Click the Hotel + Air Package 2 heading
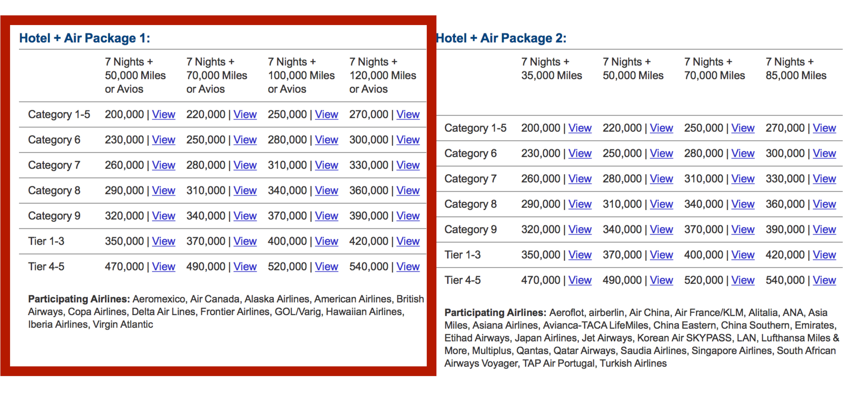This screenshot has width=868, height=393. (501, 38)
